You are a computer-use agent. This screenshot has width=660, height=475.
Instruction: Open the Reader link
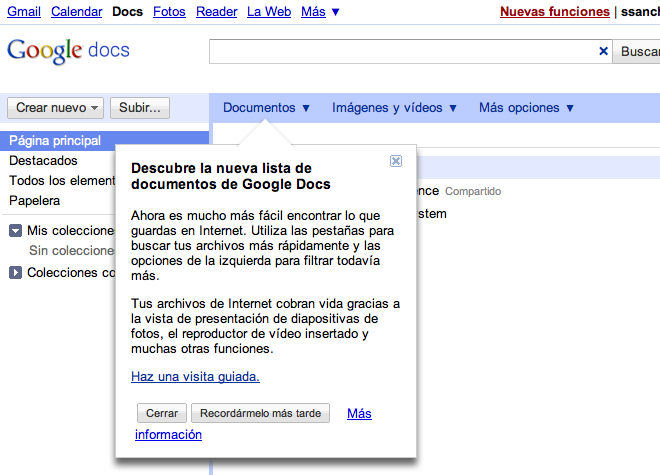point(216,12)
